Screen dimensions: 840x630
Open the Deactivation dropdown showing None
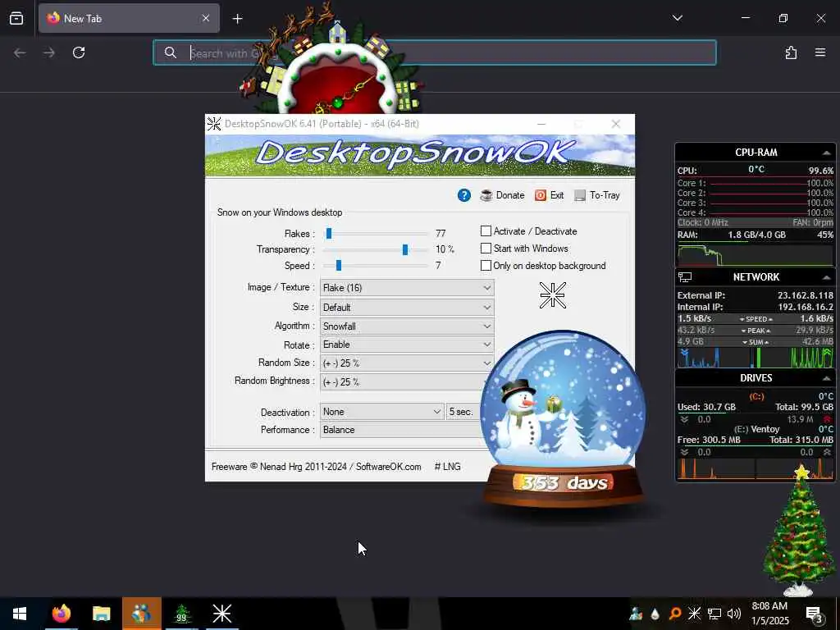point(382,412)
